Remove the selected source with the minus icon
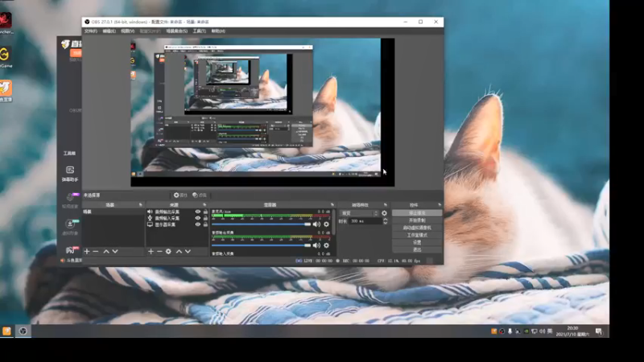 click(159, 251)
